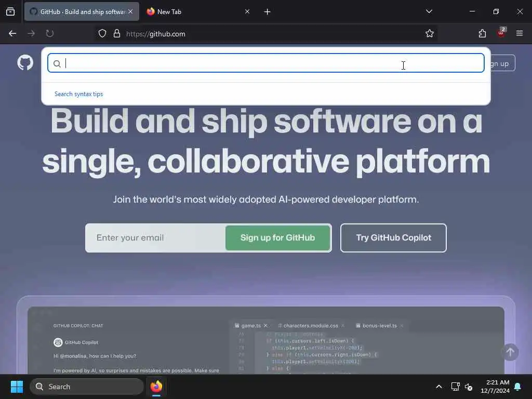
Task: Open the clock showing 2:21 AM
Action: tap(495, 387)
